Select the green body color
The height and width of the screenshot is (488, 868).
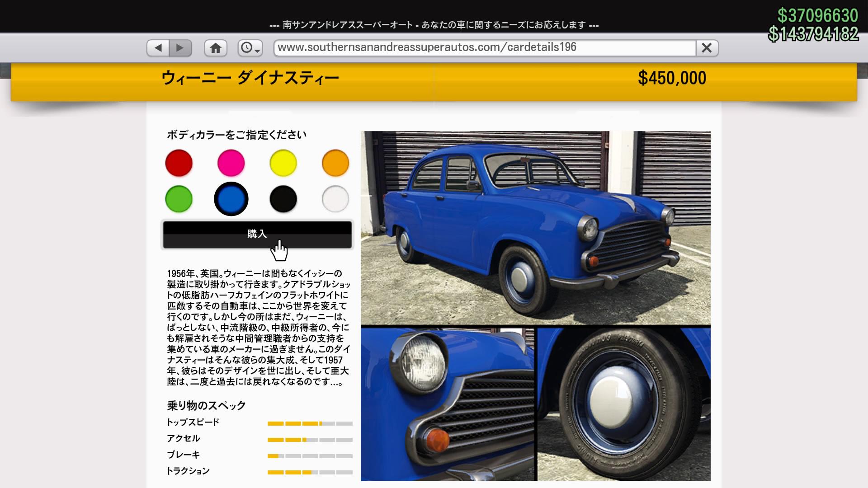tap(179, 199)
